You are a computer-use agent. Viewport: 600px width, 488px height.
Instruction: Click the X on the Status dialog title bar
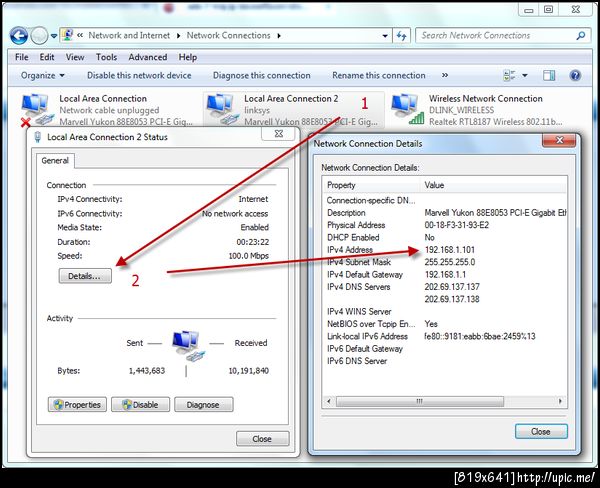(x=279, y=134)
